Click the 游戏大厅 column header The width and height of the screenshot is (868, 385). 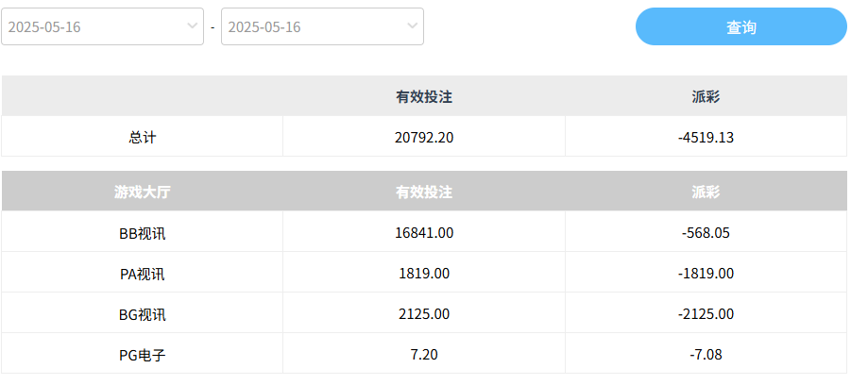click(143, 192)
